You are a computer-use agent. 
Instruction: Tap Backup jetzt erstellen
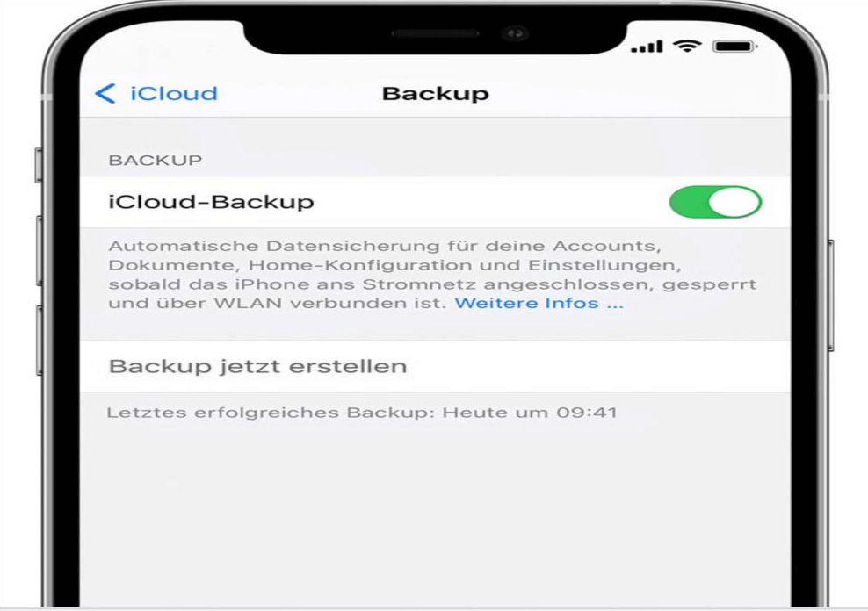(x=257, y=366)
